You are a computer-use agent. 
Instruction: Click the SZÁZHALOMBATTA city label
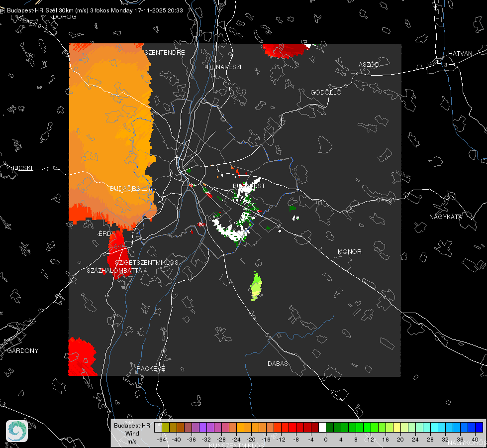point(114,270)
